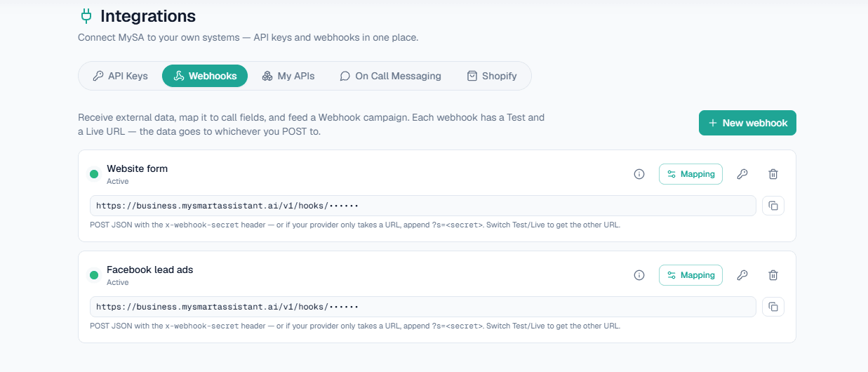Delete the Website form webhook
The height and width of the screenshot is (372, 868).
point(773,174)
